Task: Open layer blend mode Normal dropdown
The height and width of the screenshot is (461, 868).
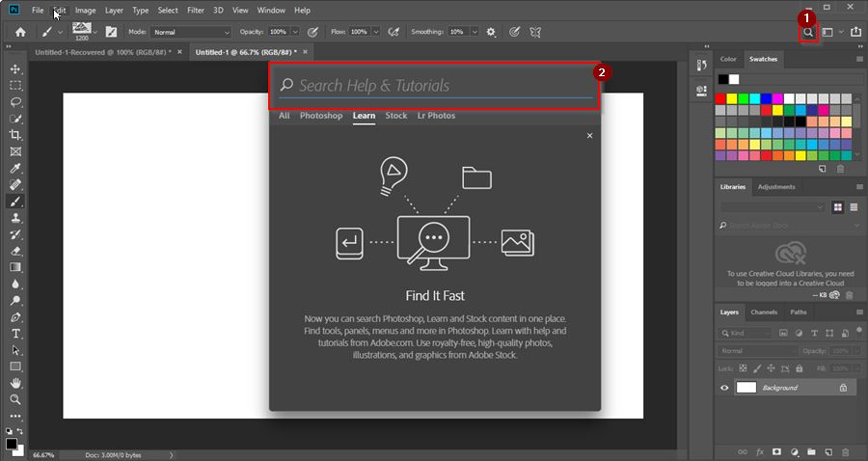Action: point(757,351)
